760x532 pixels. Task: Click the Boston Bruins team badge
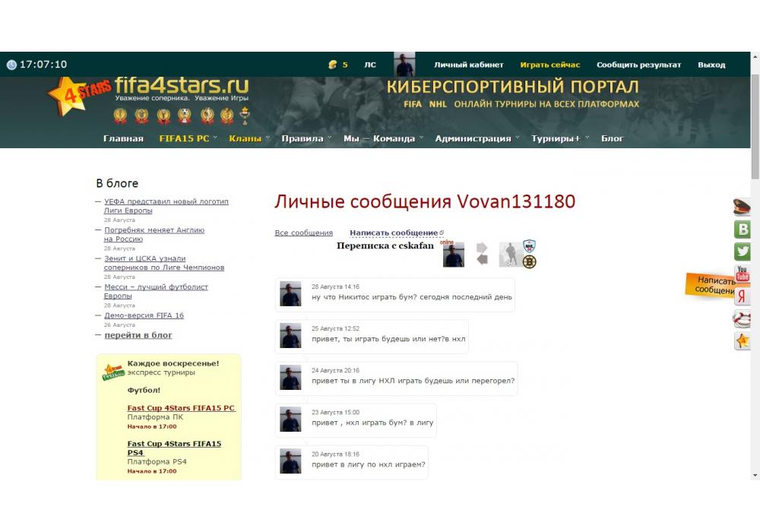(529, 261)
